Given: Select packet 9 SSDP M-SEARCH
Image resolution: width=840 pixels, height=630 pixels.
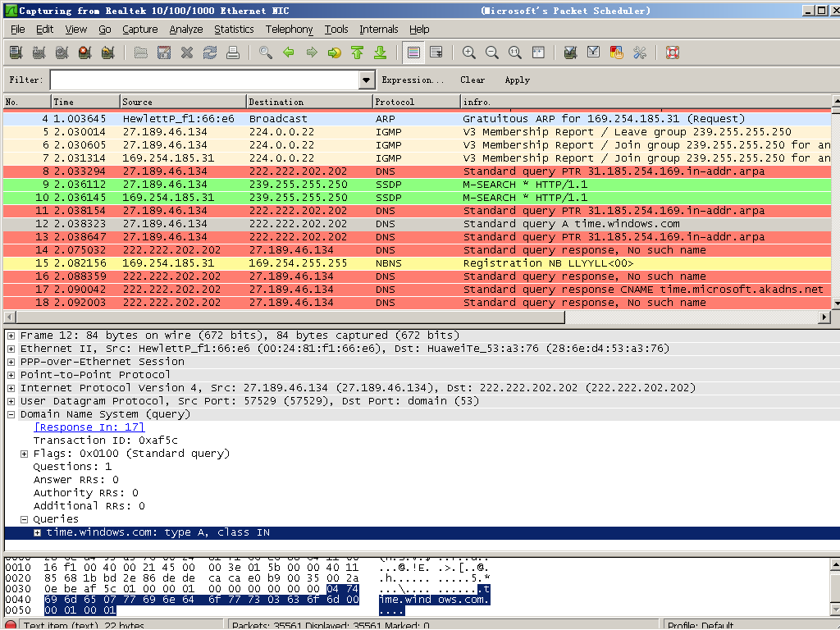Looking at the screenshot, I should point(417,185).
